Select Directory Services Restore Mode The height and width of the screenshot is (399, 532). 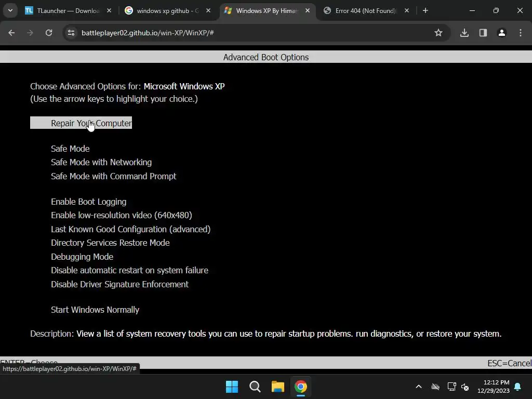[110, 243]
